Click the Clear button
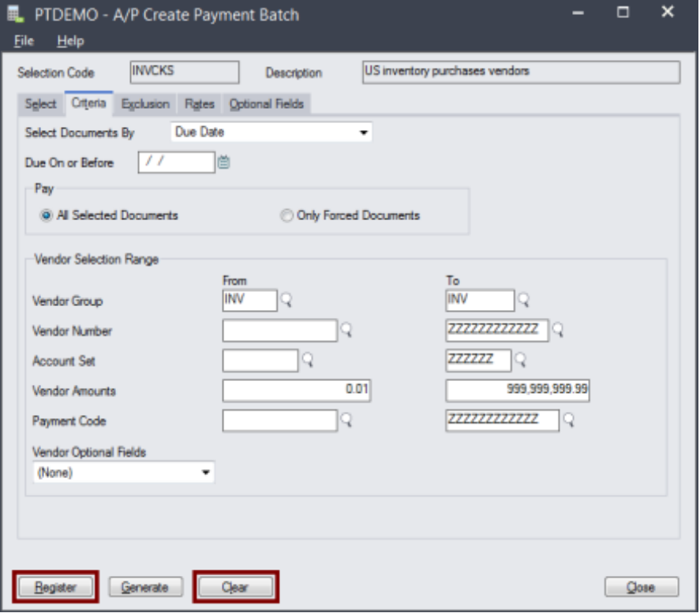 click(x=235, y=587)
